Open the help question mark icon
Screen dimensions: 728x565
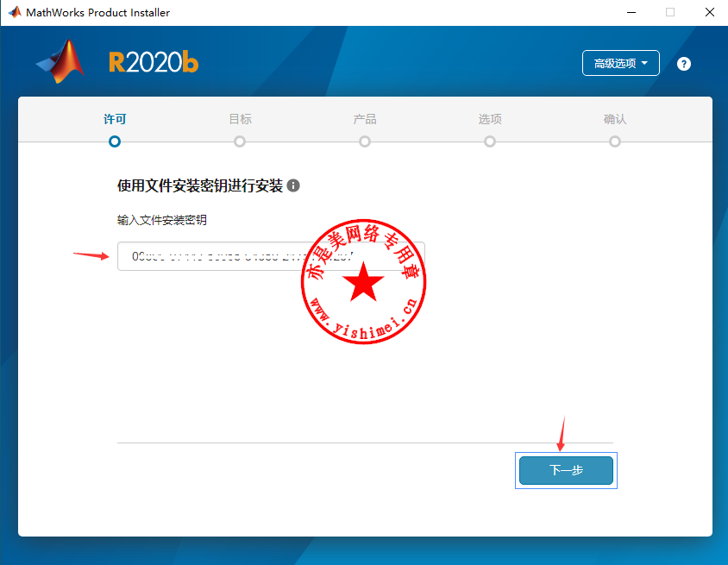[683, 64]
